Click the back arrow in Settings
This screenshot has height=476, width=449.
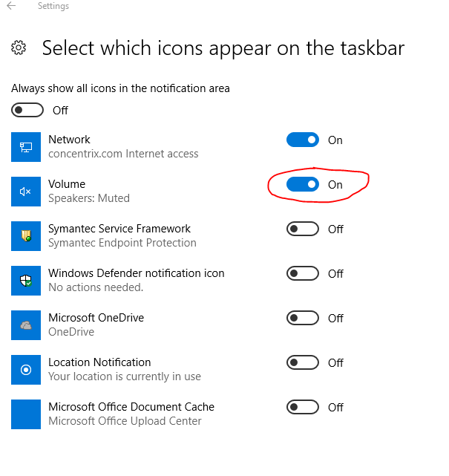tap(11, 7)
